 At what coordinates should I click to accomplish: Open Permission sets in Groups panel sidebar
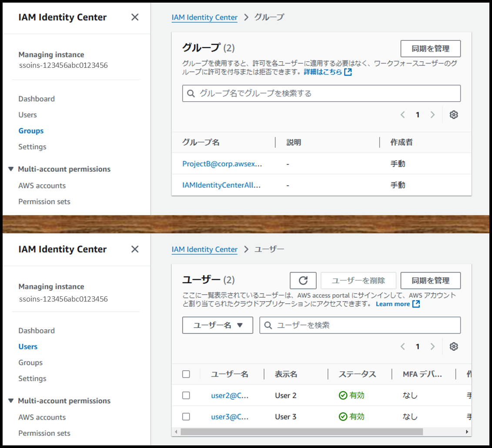coord(44,202)
